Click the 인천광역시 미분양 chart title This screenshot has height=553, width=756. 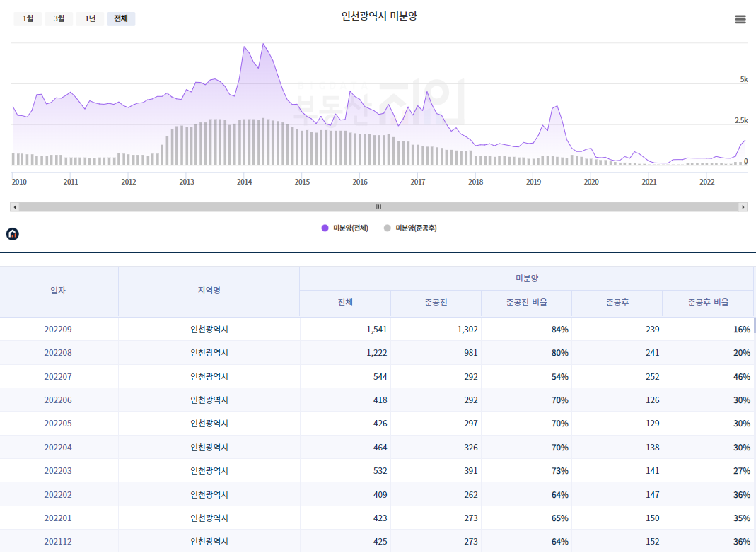(379, 16)
